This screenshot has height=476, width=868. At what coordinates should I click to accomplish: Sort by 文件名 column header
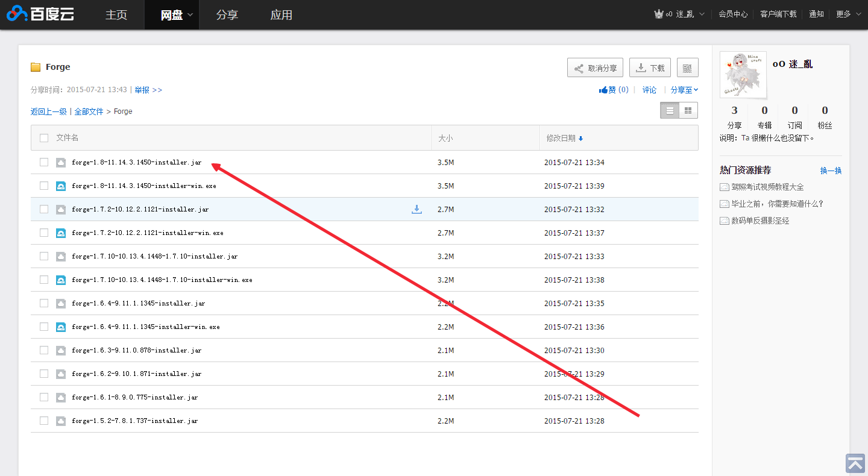[x=67, y=138]
